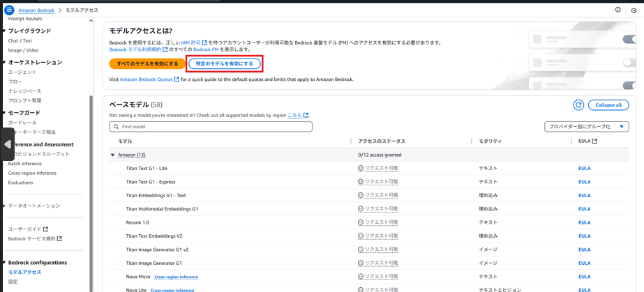This screenshot has width=644, height=292.
Task: Open プロバイダー別にグループ化 dropdown
Action: [587, 127]
